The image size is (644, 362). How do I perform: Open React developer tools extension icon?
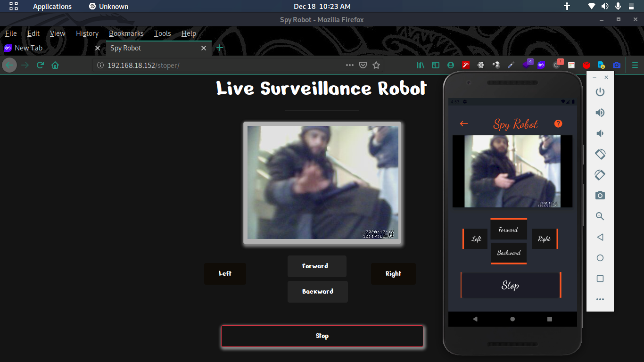480,65
